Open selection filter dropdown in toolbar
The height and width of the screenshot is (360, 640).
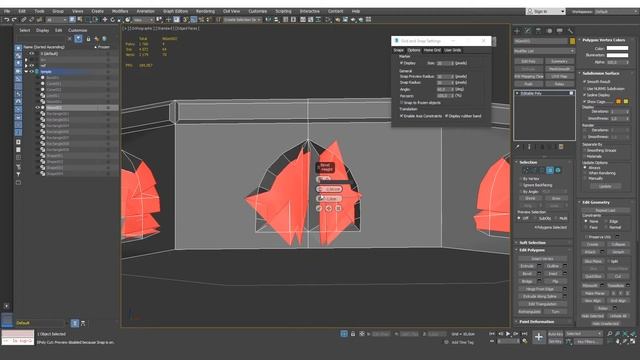point(56,20)
